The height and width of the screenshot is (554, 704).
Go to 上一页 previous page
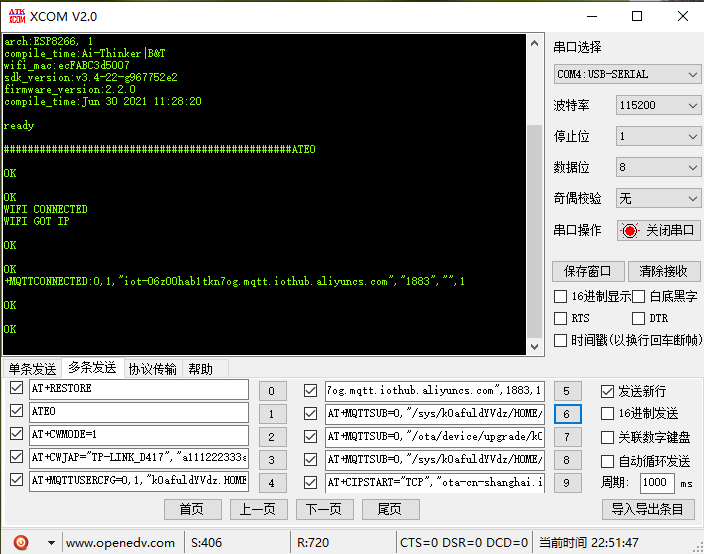(259, 510)
